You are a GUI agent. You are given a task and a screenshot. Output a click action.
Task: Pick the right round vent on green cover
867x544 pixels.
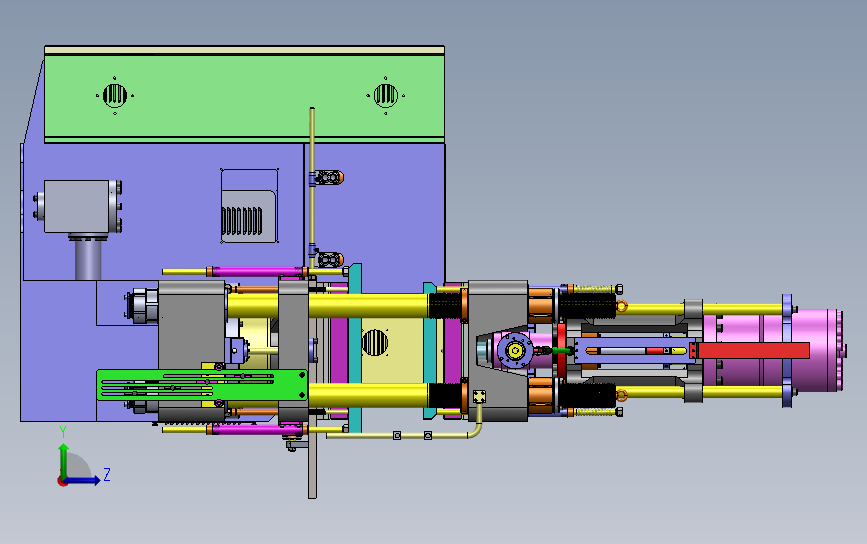click(x=385, y=96)
